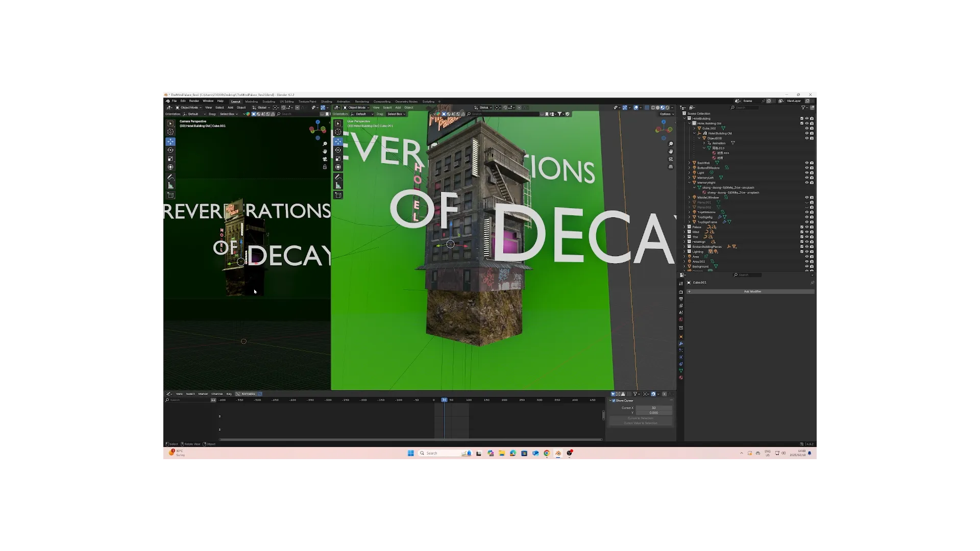Screen dimensions: 980x551
Task: Switch to the Shading workspace tab
Action: click(326, 102)
